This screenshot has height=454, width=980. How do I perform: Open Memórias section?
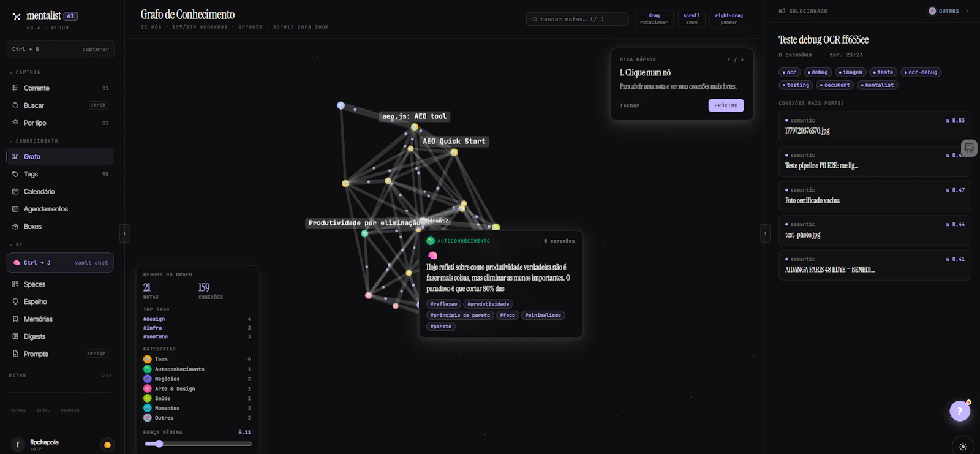point(60,319)
